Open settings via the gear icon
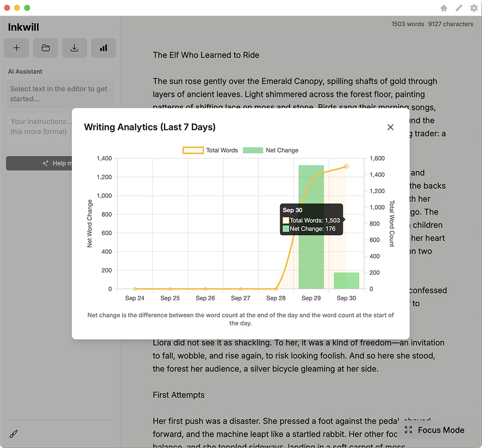482x448 pixels. [x=473, y=8]
